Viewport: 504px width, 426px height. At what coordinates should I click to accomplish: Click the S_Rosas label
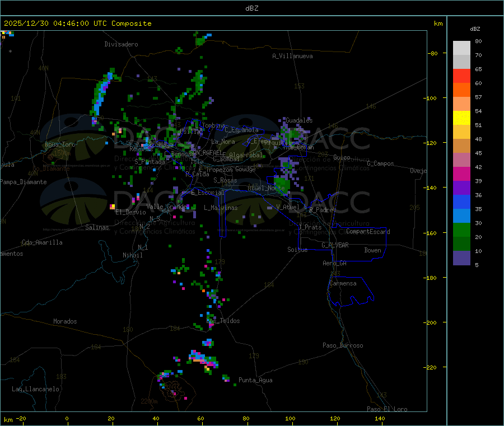[x=225, y=180]
